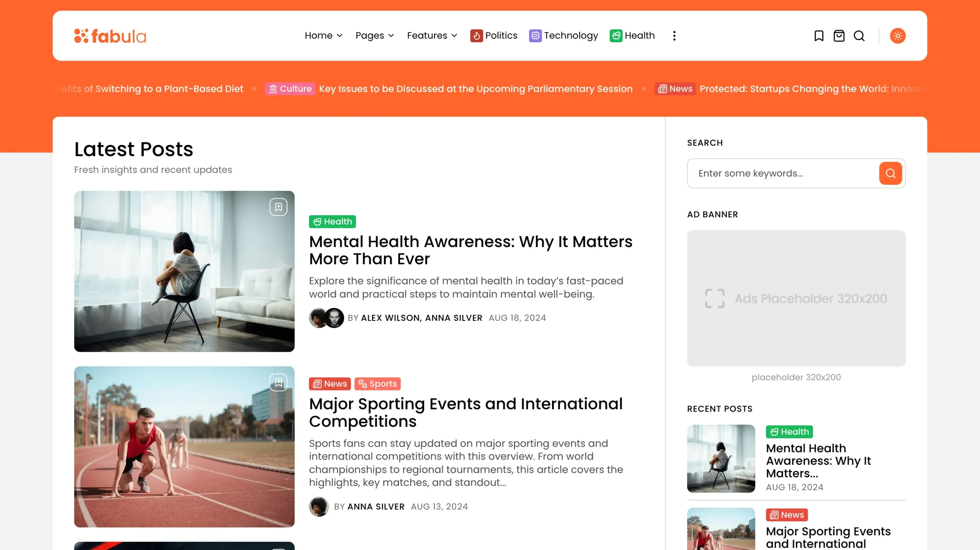Image resolution: width=980 pixels, height=550 pixels.
Task: Open the bookmarks icon in header
Action: click(x=818, y=36)
